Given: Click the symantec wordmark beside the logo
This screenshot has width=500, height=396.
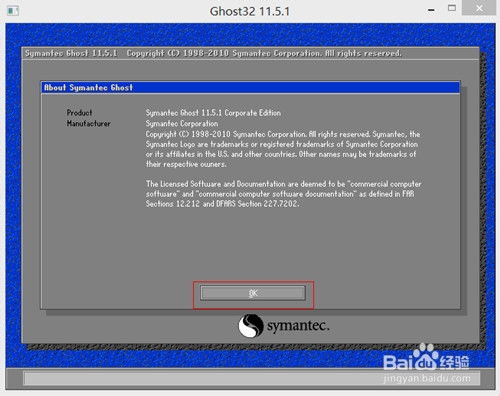Looking at the screenshot, I should click(298, 326).
